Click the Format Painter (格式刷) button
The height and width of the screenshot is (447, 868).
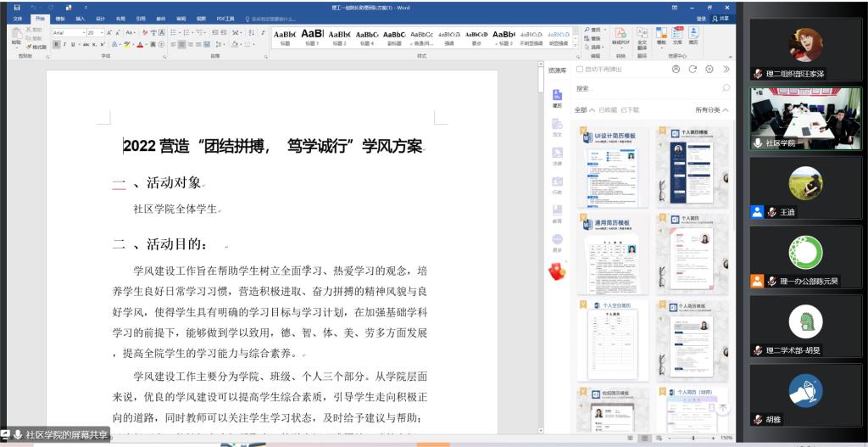click(36, 47)
